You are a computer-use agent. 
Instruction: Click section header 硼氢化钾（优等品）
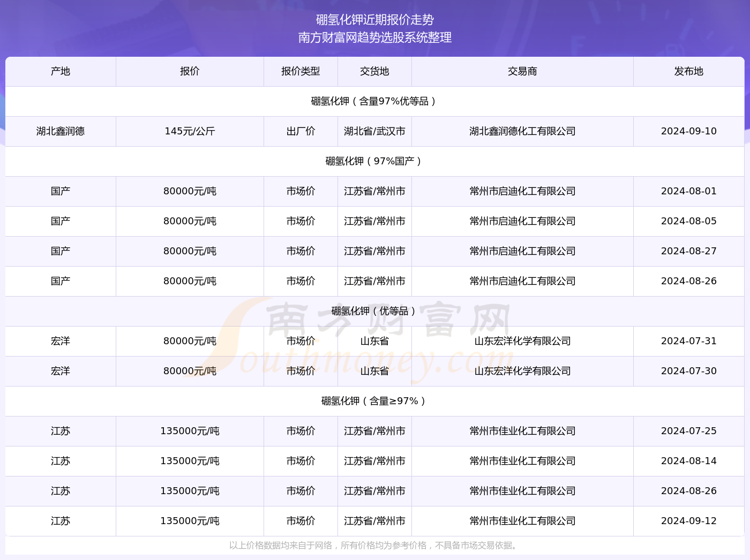coord(375,311)
